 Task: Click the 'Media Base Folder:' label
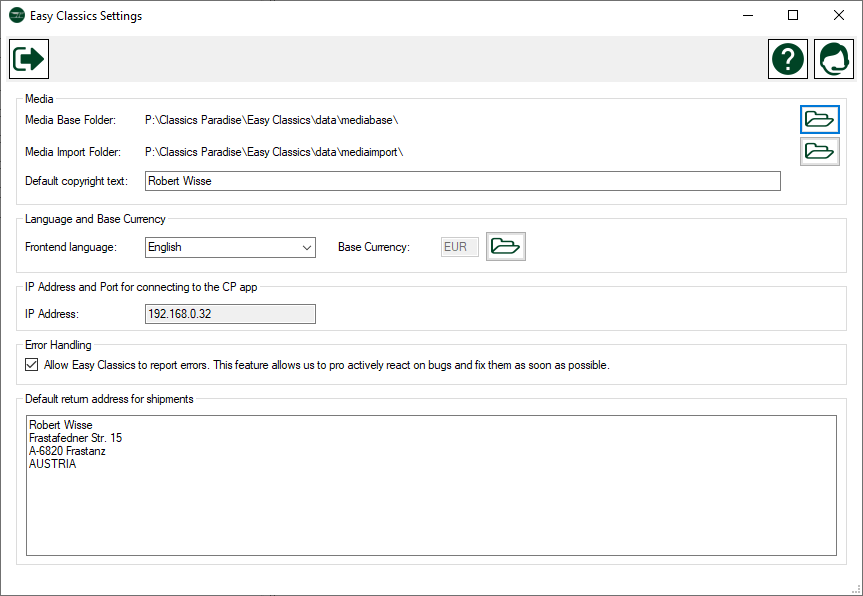70,120
